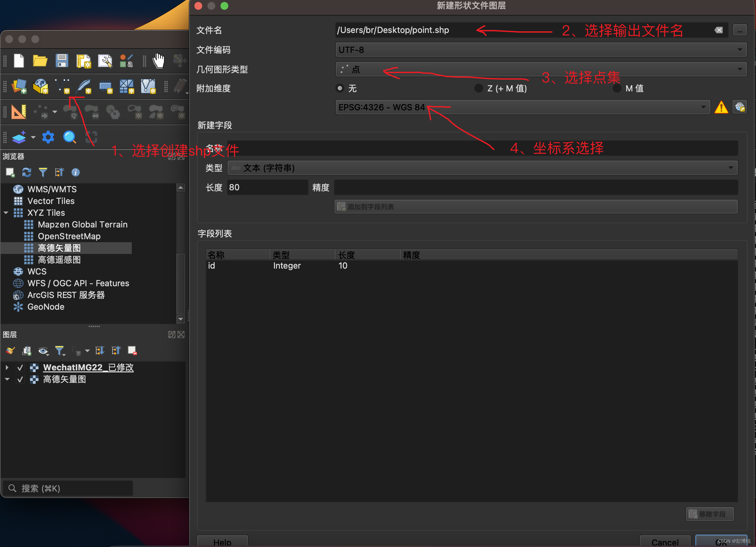The height and width of the screenshot is (547, 756).
Task: Click the CRS selector globe icon
Action: point(739,107)
